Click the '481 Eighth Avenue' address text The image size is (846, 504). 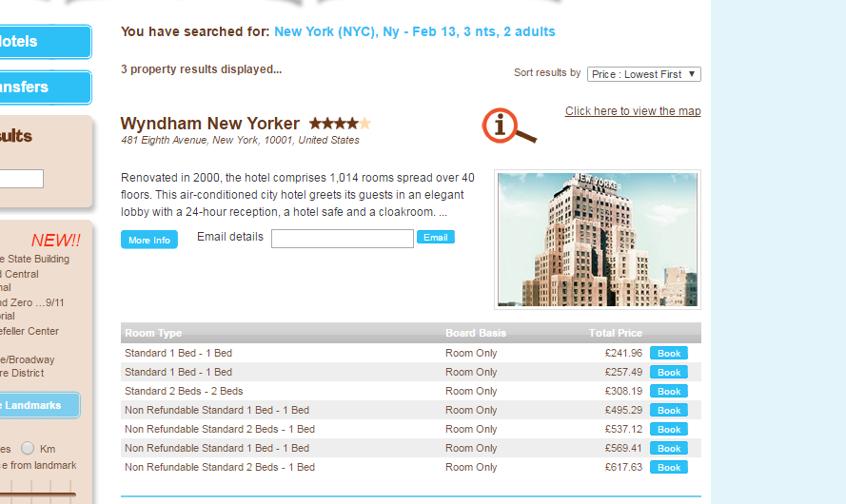[x=240, y=140]
